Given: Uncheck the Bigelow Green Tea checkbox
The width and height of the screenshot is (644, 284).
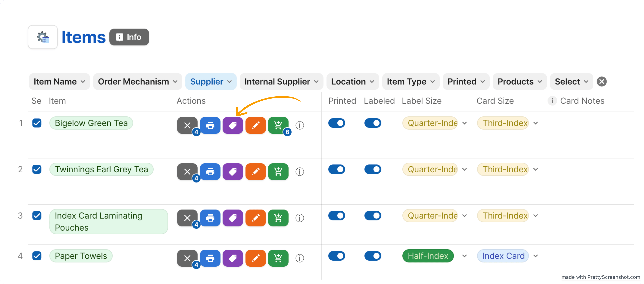Looking at the screenshot, I should pos(37,123).
